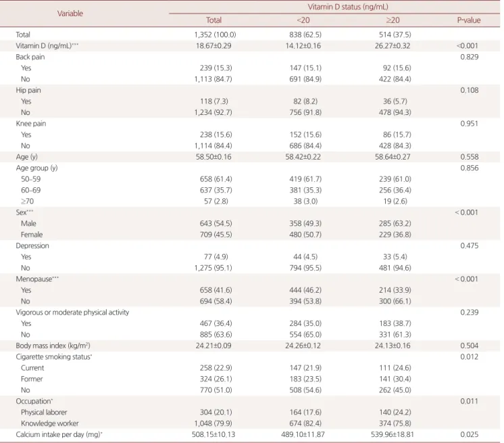Click 'Body mass index (kg/m²)' row label
Viewport: 504px width, 443px height.
click(53, 346)
